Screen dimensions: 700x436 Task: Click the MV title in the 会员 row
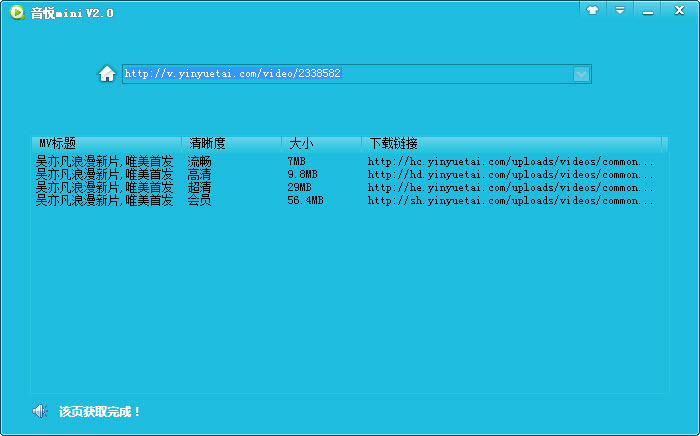[104, 200]
